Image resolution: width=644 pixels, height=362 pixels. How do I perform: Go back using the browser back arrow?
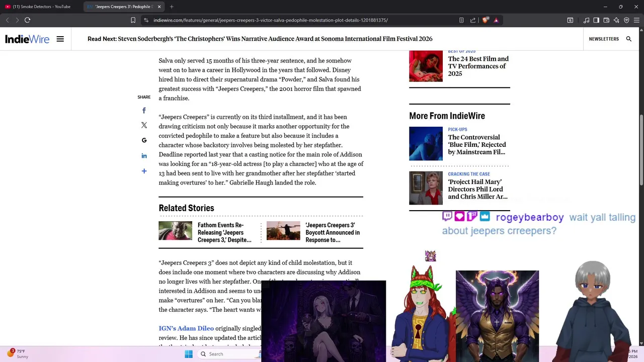tap(7, 20)
